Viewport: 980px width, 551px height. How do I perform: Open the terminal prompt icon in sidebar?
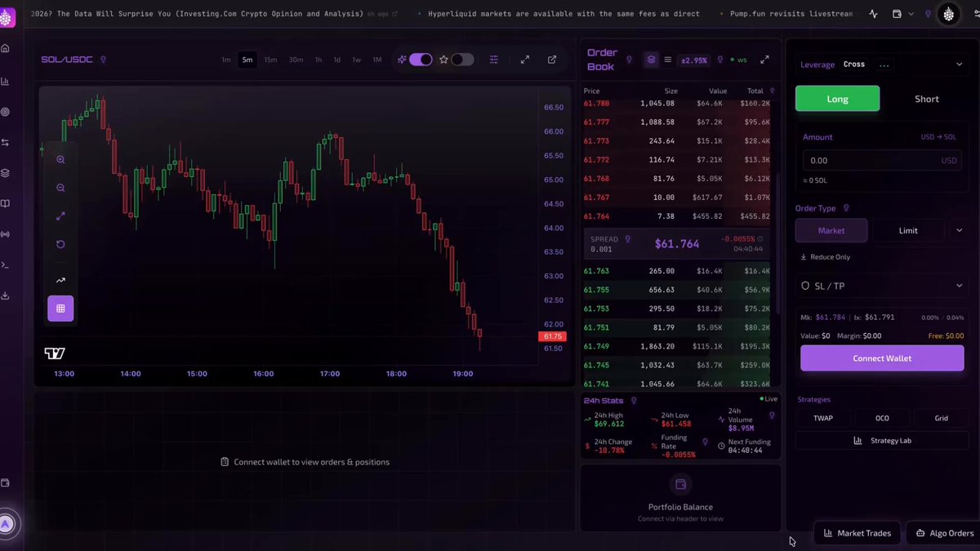coord(5,264)
